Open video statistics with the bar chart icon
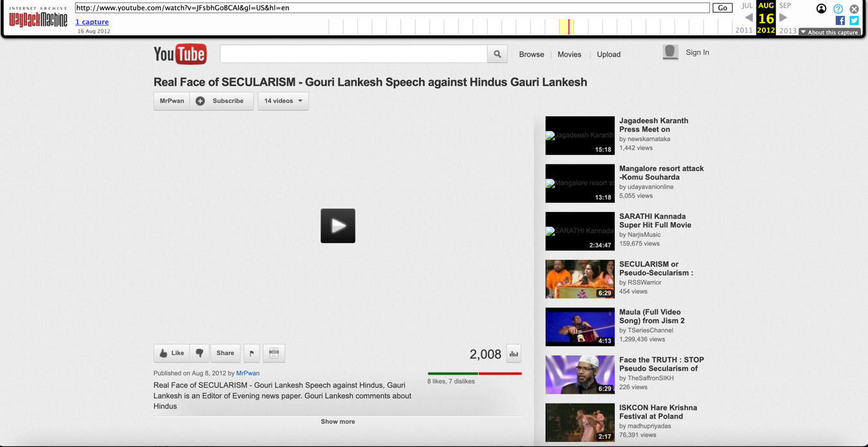Image resolution: width=868 pixels, height=447 pixels. [x=513, y=353]
